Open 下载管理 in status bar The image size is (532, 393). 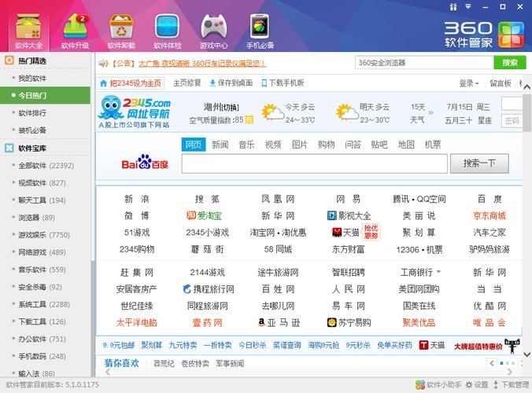click(512, 384)
